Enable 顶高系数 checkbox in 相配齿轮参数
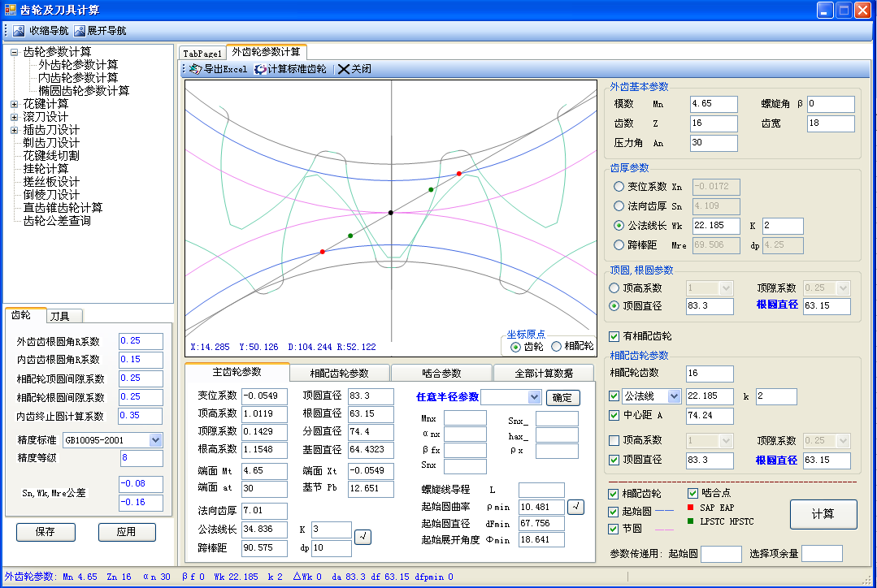 614,440
